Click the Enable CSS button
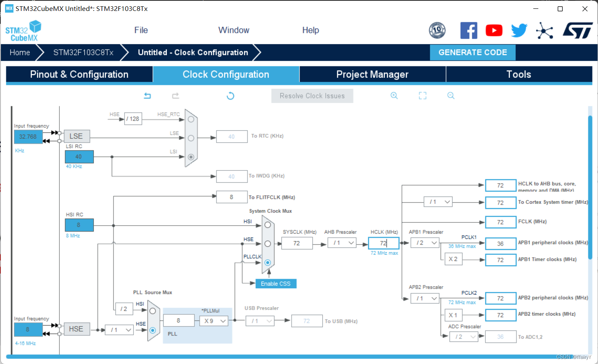598x364 pixels. [276, 284]
